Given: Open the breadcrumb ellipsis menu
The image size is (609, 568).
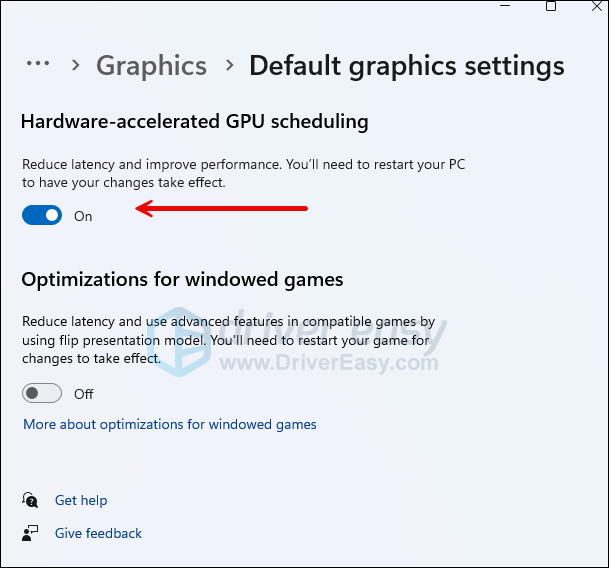Looking at the screenshot, I should (x=38, y=64).
